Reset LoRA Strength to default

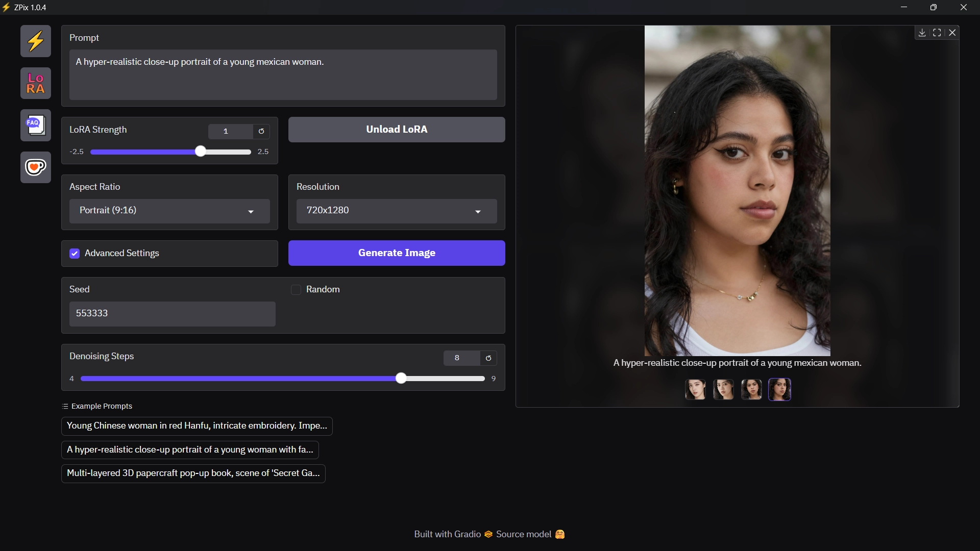tap(261, 132)
